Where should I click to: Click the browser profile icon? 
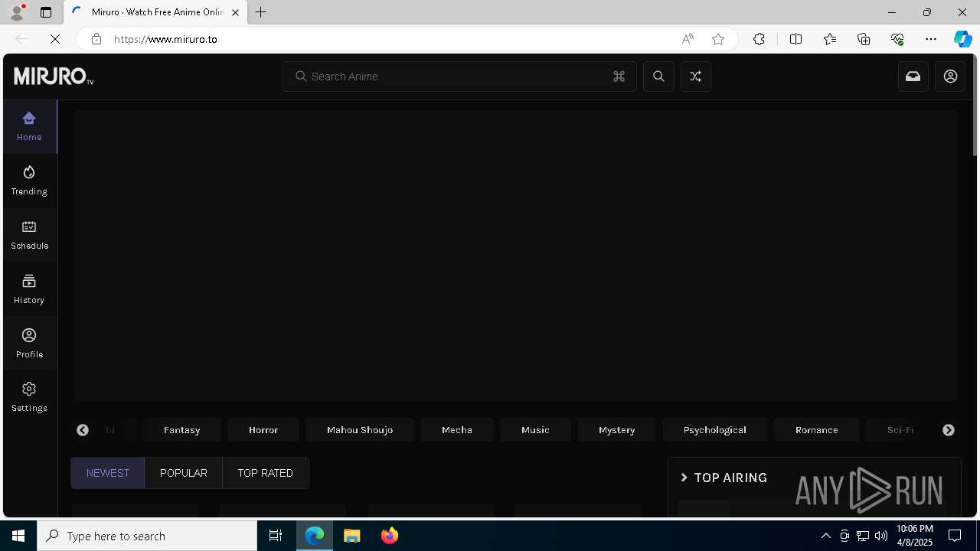(17, 12)
